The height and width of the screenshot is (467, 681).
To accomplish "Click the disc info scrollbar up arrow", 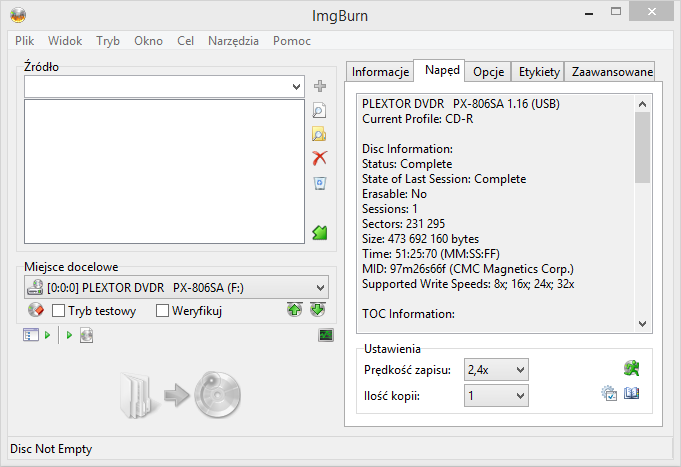I will pyautogui.click(x=642, y=104).
